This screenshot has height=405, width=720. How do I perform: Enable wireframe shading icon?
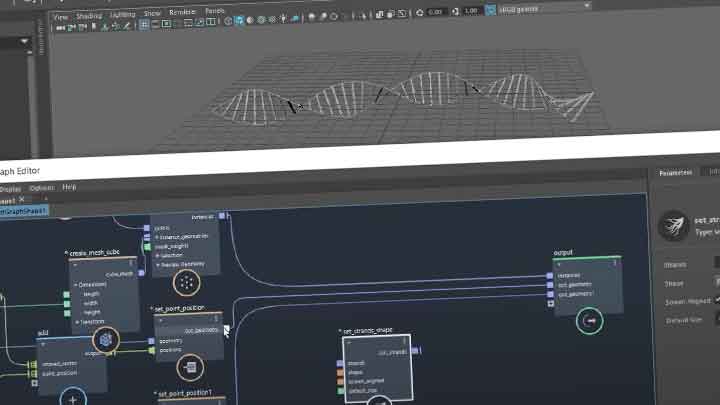228,21
